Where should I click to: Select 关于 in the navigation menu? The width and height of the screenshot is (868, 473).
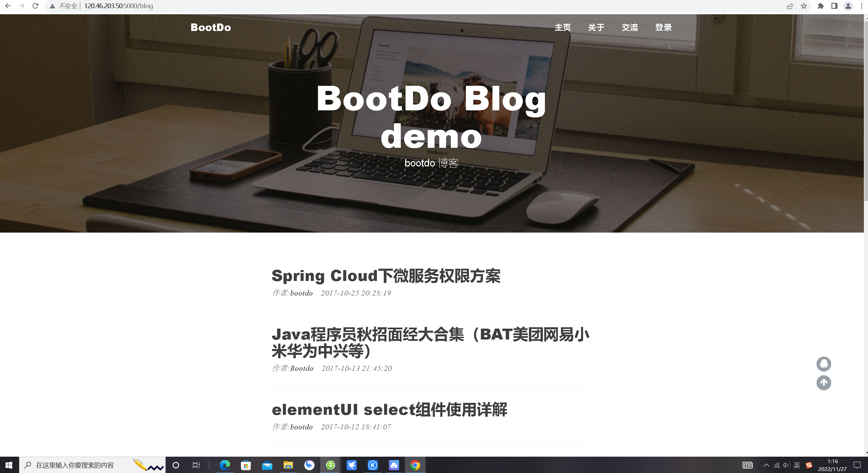click(x=596, y=27)
